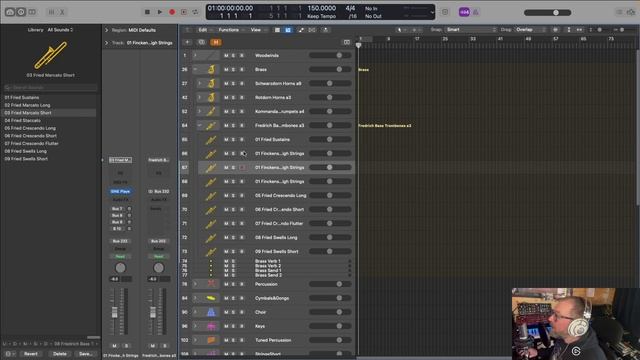This screenshot has height=360, width=640.
Task: Solo the Woodwinds track
Action: click(x=233, y=55)
